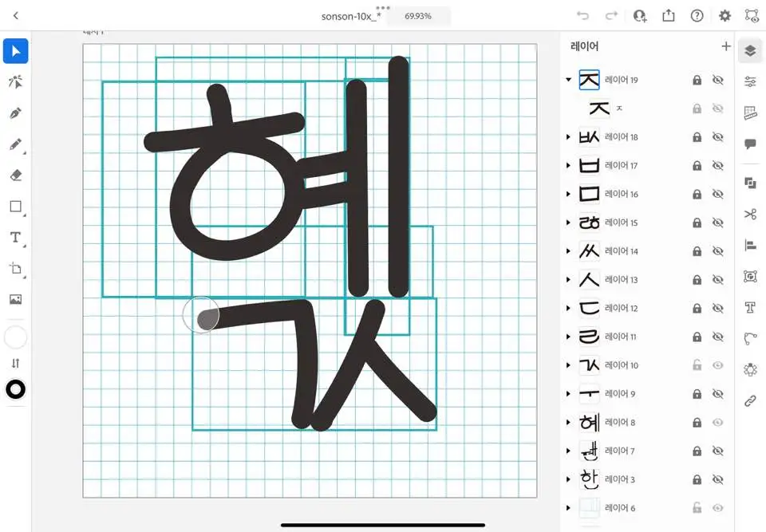Show hidden layer 레이어 17
The image size is (766, 532).
pos(717,166)
